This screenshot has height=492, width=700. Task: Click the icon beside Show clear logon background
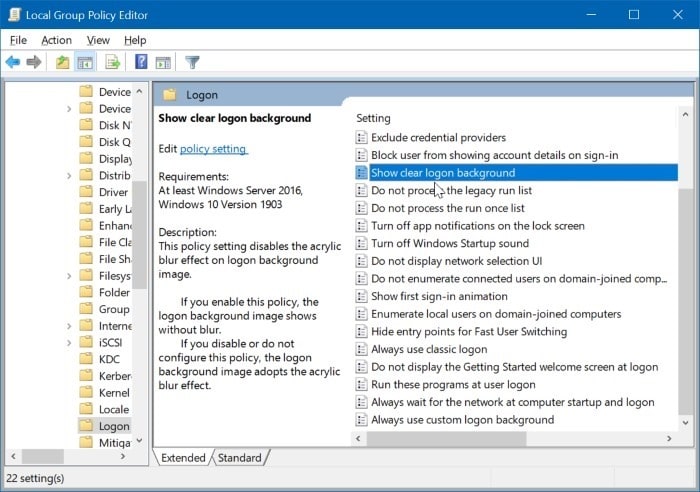(361, 173)
